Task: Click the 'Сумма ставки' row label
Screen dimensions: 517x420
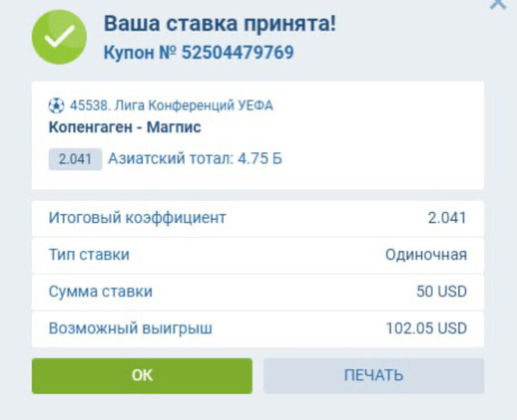Action: pyautogui.click(x=100, y=292)
